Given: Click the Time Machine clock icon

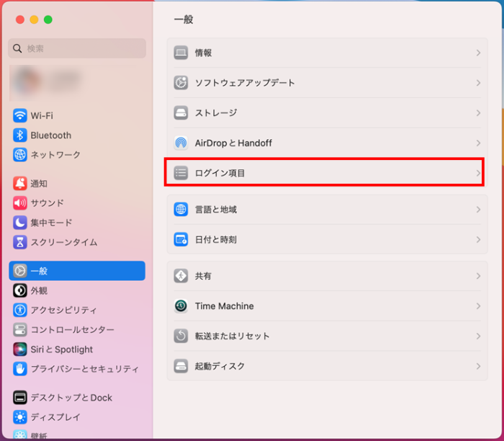Looking at the screenshot, I should [x=181, y=306].
